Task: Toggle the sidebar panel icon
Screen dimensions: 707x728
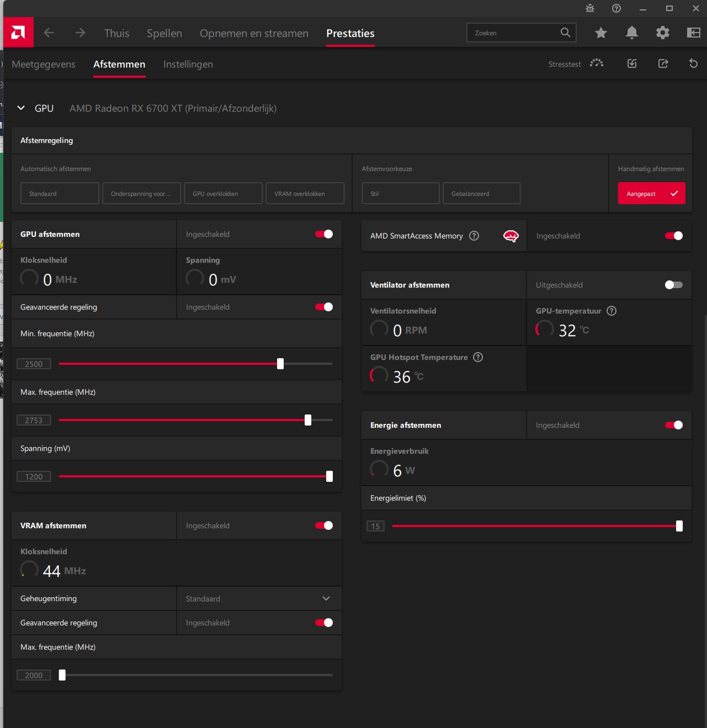Action: click(694, 33)
